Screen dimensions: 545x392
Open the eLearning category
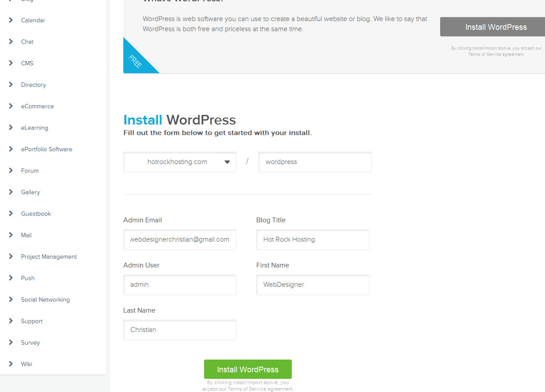(35, 128)
